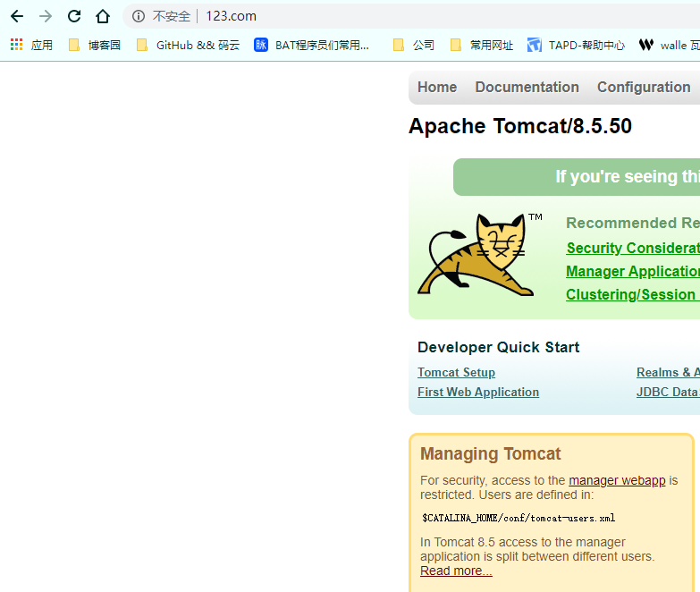Viewport: 700px width, 592px height.
Task: Click the green "If you're seeing this" banner
Action: coord(577,177)
